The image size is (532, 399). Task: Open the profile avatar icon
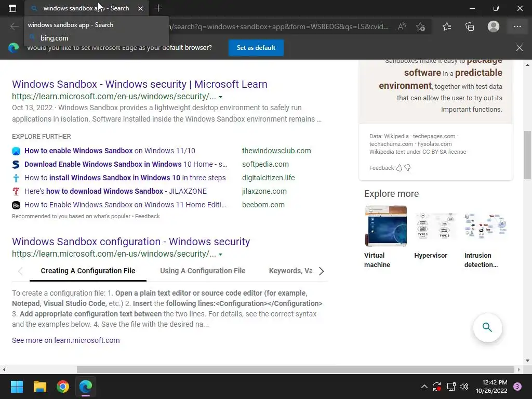tap(494, 26)
